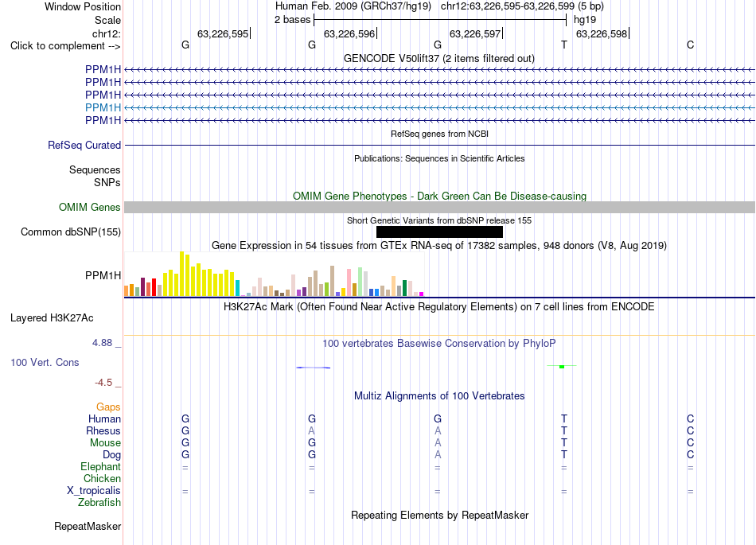This screenshot has height=545, width=756.
Task: Open the "Gene Expression in 54 tissues from GTEx" title
Action: pyautogui.click(x=439, y=245)
